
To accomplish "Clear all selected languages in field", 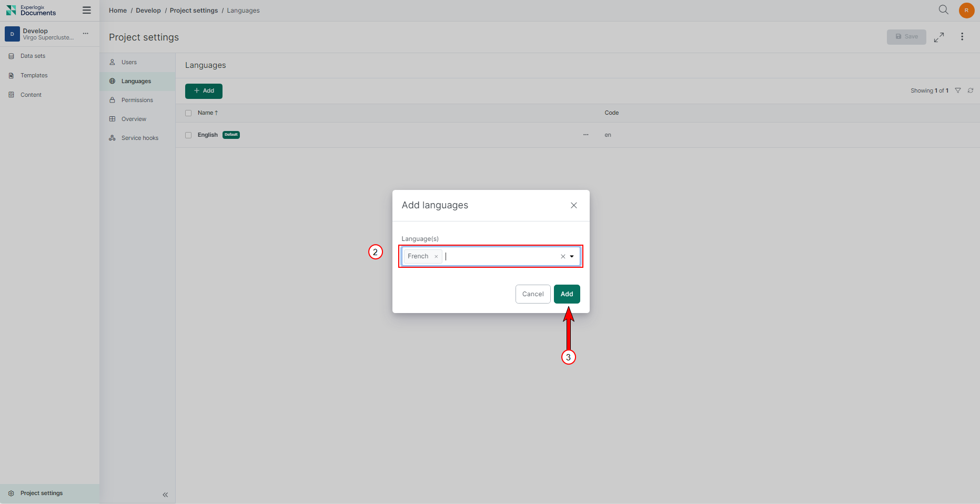I will coord(563,257).
